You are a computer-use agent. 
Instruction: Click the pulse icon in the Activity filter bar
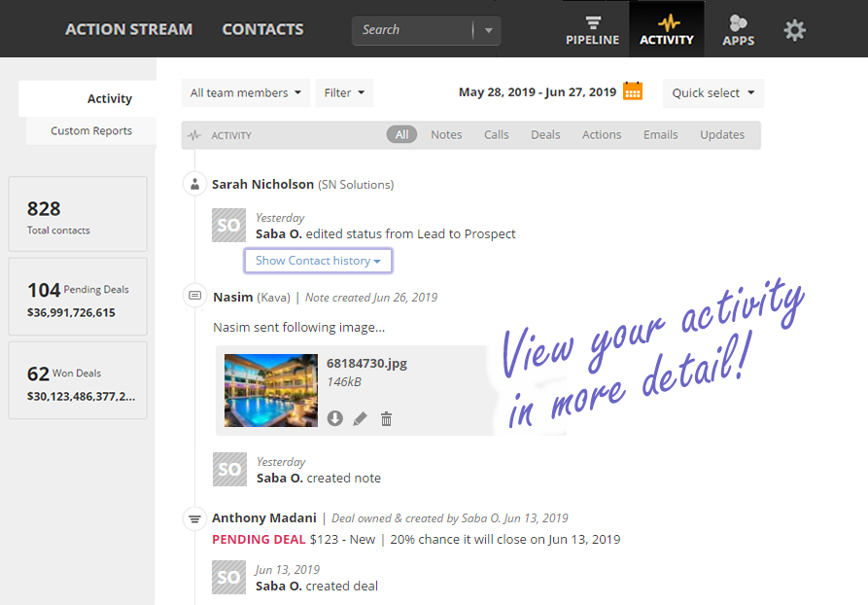(x=194, y=135)
